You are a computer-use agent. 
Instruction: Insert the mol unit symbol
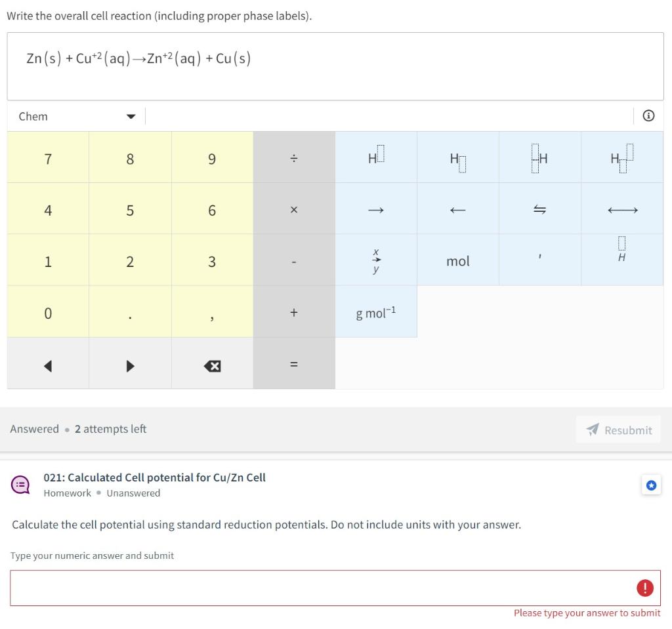click(457, 260)
